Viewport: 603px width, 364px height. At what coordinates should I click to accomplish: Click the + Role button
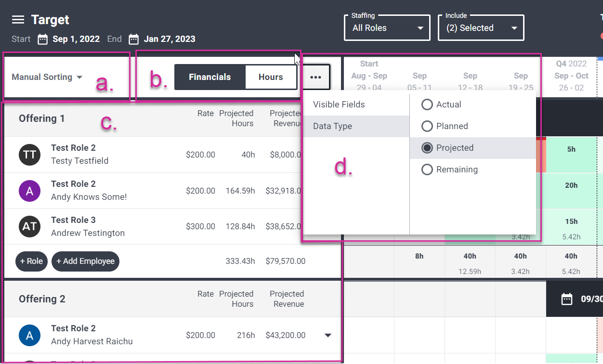pyautogui.click(x=31, y=261)
